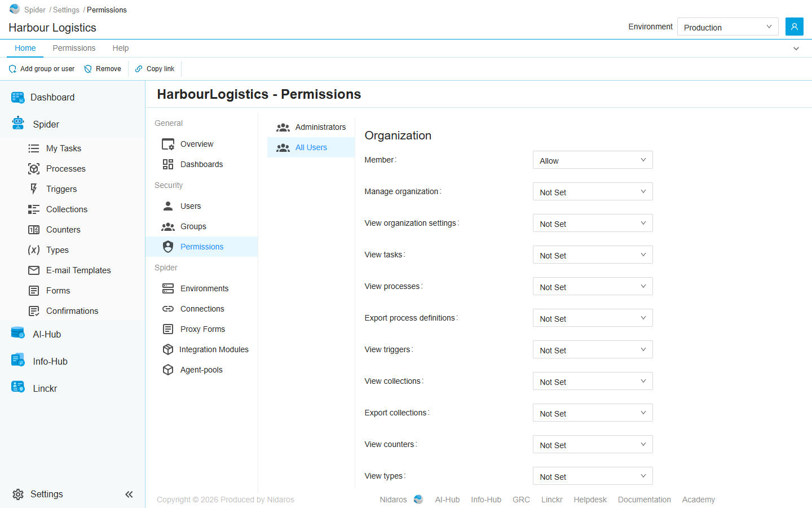Open the GRC footer link
Viewport: 812px width, 508px height.
coord(521,500)
